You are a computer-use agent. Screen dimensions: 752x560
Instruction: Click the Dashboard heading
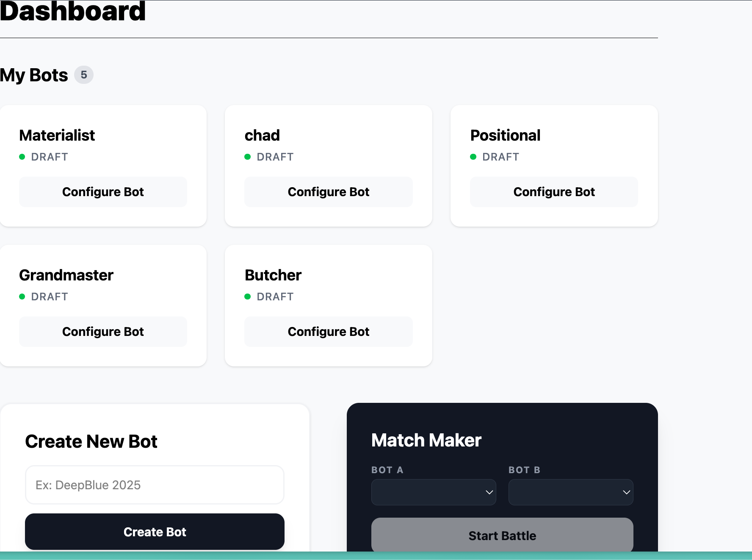pyautogui.click(x=73, y=11)
